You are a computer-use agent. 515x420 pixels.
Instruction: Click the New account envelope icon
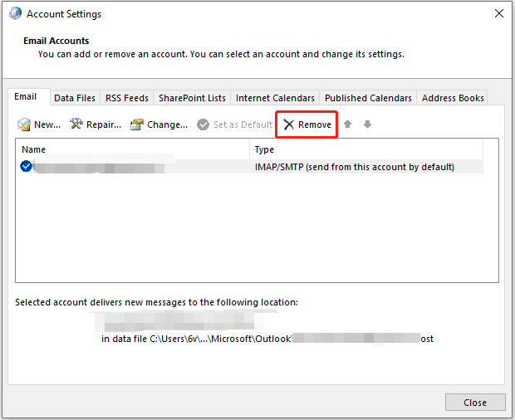[x=24, y=125]
